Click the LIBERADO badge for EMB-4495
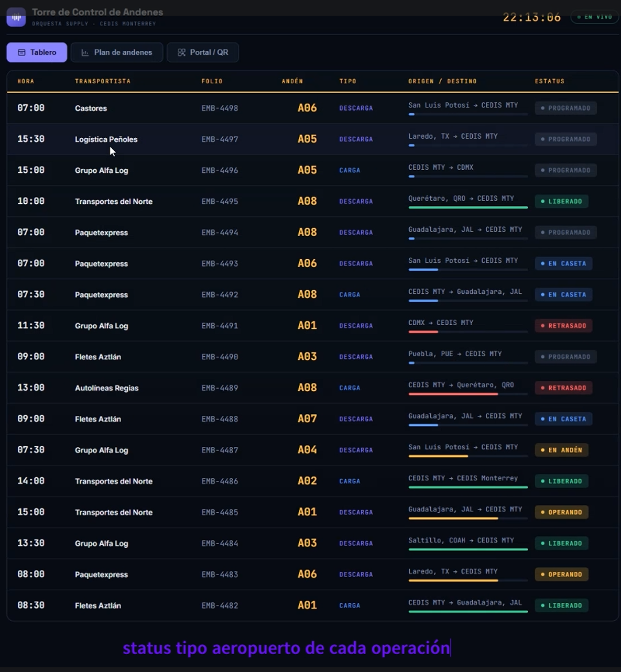 561,201
